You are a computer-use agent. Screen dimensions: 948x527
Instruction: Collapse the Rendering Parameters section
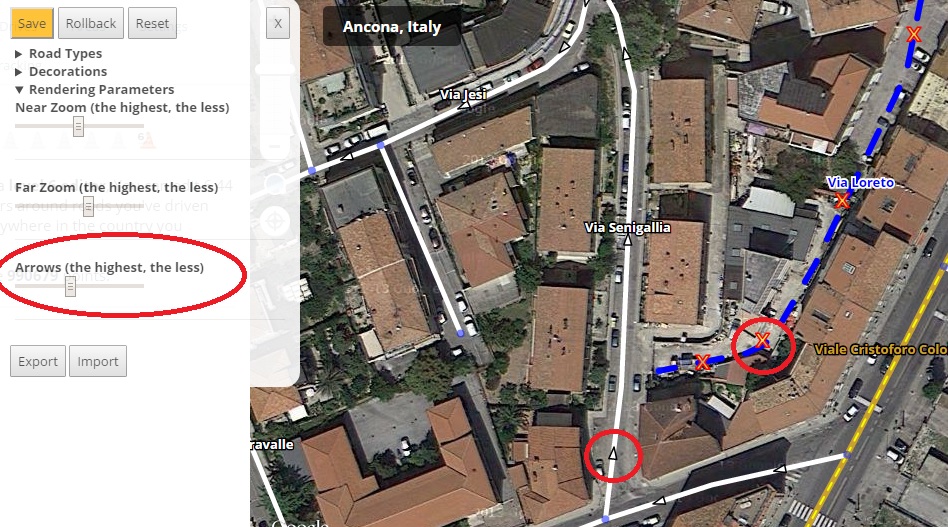coord(94,89)
